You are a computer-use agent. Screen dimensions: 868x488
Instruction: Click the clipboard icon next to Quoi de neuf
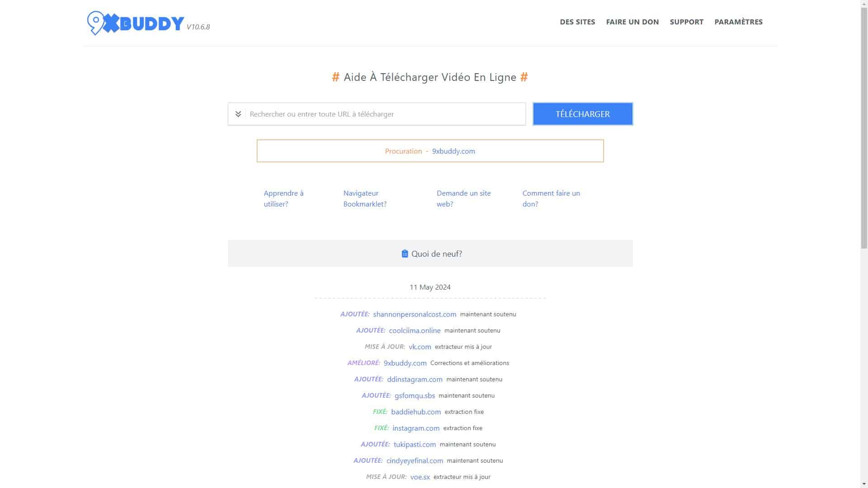tap(405, 253)
